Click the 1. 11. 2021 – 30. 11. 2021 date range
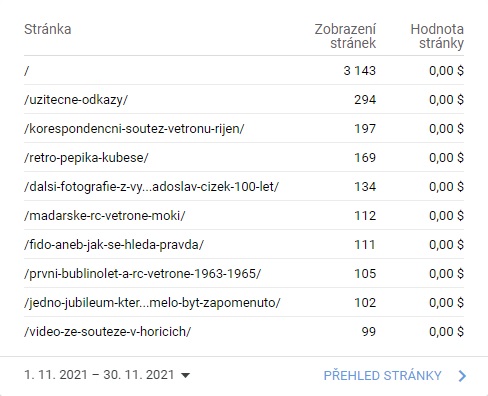Screen dimensions: 488x396 click(99, 375)
